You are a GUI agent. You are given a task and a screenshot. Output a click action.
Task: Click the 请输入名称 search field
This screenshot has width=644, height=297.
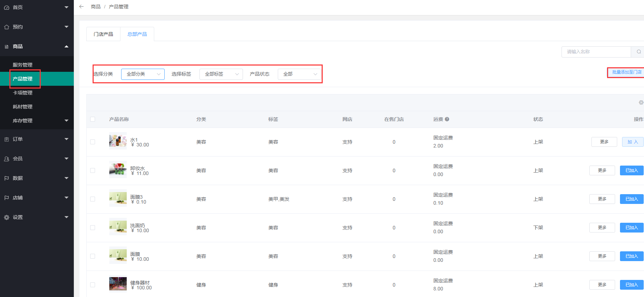coord(596,52)
